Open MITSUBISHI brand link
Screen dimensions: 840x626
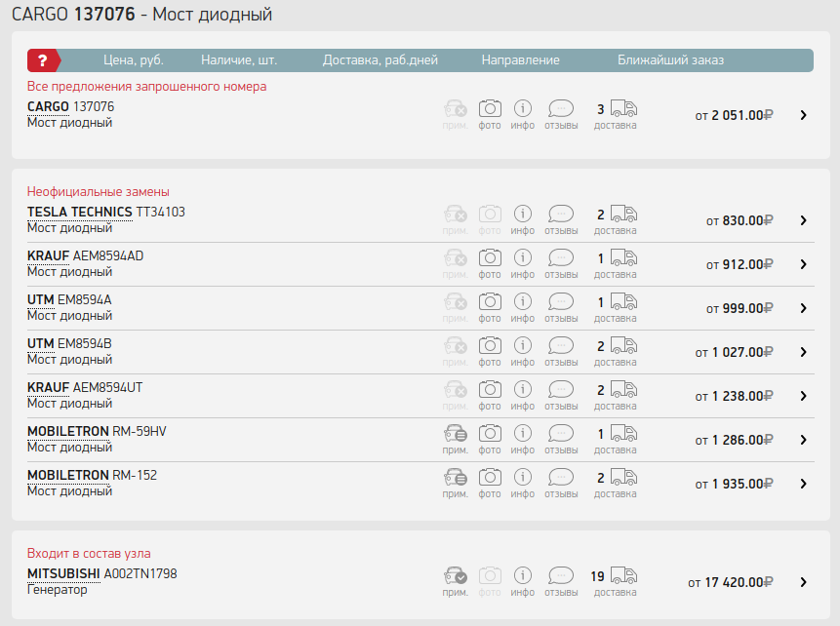click(63, 574)
